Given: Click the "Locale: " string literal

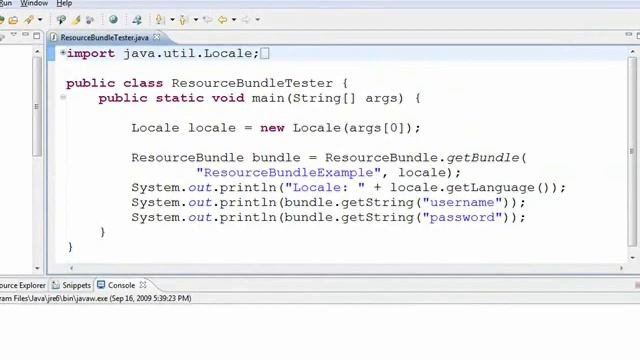Looking at the screenshot, I should click(324, 187).
